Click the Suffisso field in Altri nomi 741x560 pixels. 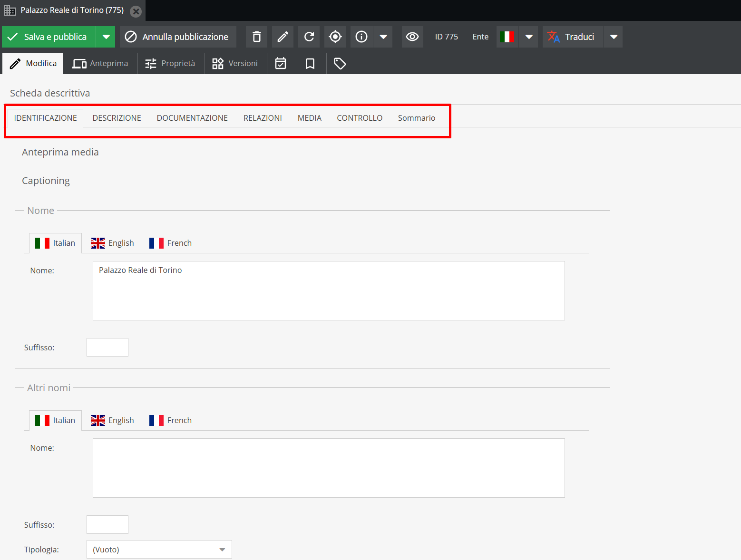tap(107, 524)
